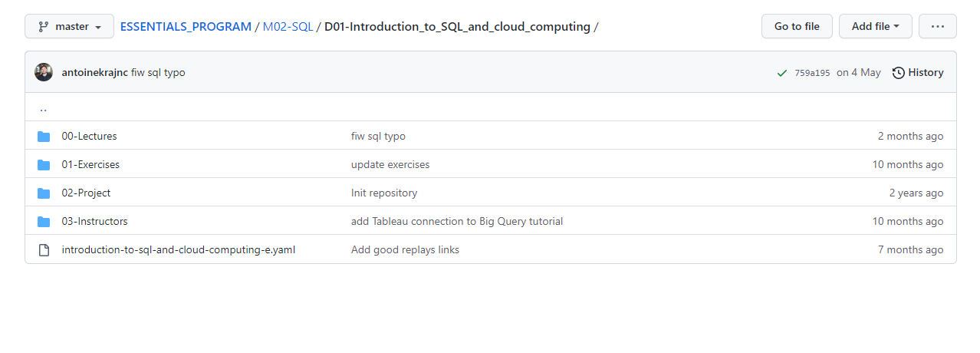Go up to parent directory link
The width and height of the screenshot is (980, 353).
tap(43, 108)
